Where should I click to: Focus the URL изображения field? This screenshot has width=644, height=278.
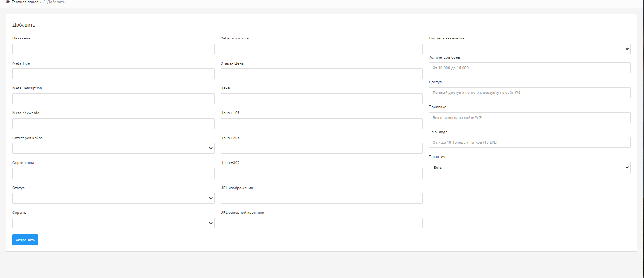(321, 198)
